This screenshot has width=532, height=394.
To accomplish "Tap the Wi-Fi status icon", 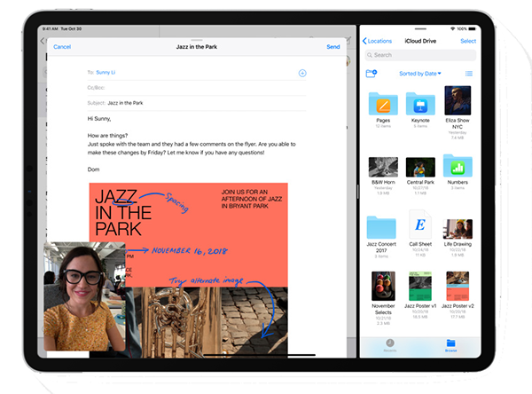I will 452,29.
